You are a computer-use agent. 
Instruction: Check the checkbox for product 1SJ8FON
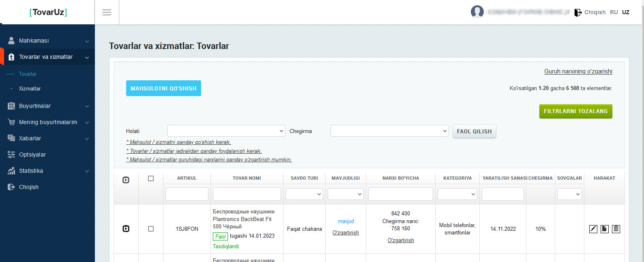tap(151, 229)
